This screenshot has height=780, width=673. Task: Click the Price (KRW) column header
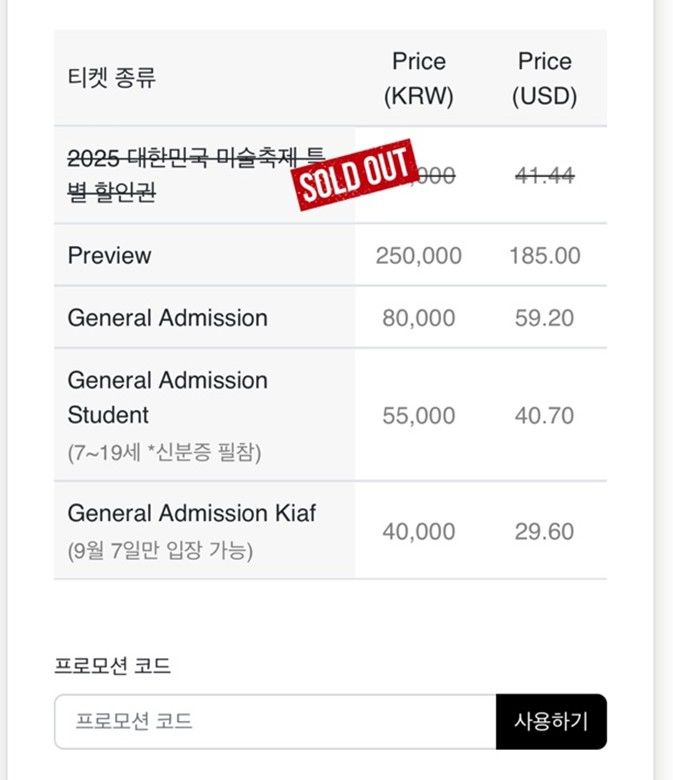[419, 78]
